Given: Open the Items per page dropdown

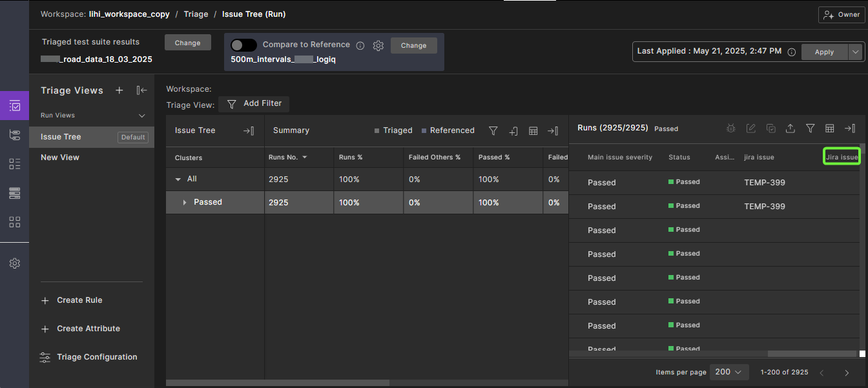Looking at the screenshot, I should coord(729,372).
